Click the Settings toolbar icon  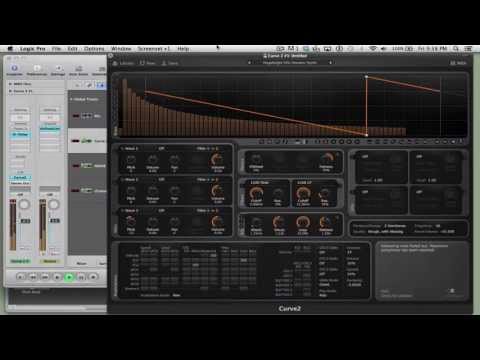(x=58, y=70)
